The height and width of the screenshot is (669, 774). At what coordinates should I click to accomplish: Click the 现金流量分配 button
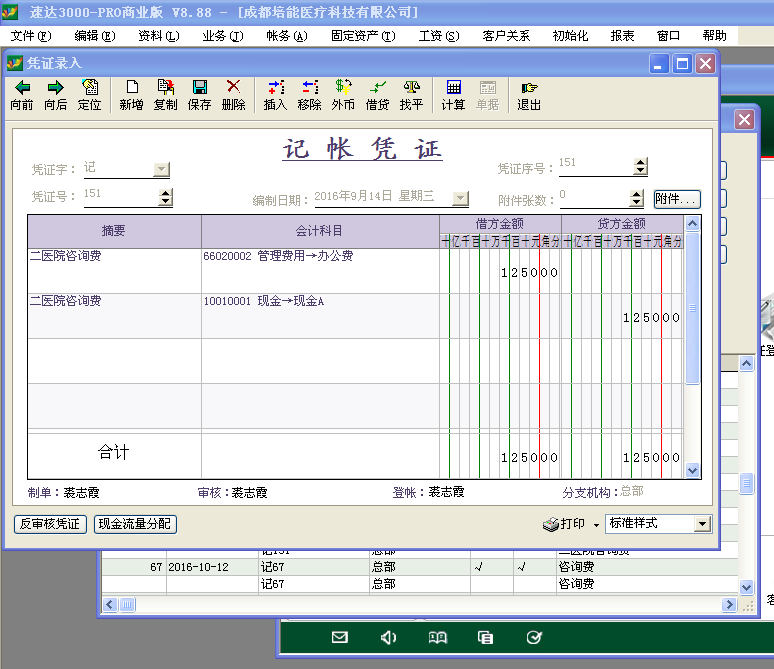pyautogui.click(x=135, y=524)
